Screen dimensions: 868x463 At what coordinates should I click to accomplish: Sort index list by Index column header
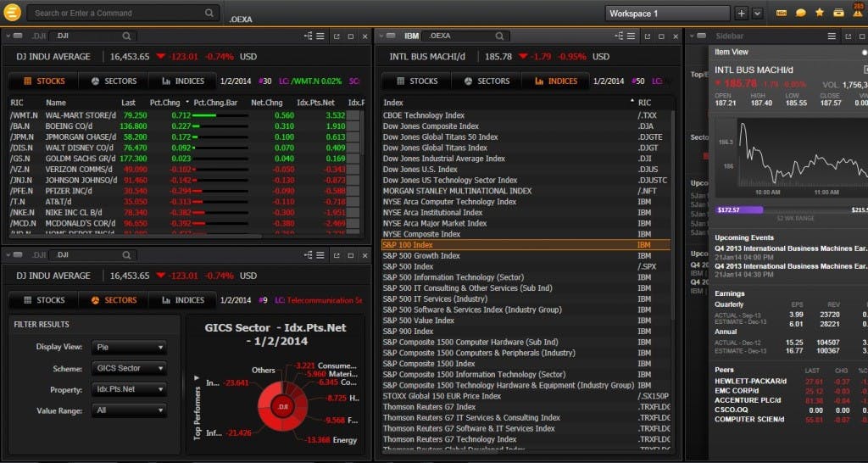pos(393,103)
